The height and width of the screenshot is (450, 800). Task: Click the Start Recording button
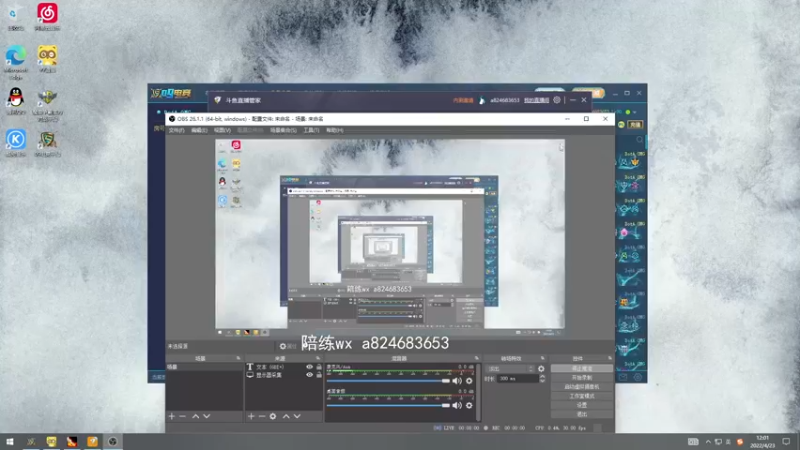click(x=582, y=378)
